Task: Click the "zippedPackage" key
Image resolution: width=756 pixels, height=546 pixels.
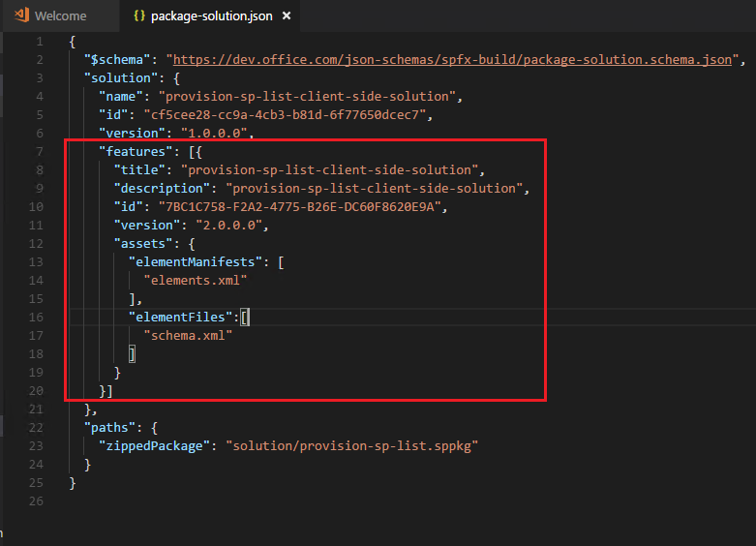Action: click(154, 445)
